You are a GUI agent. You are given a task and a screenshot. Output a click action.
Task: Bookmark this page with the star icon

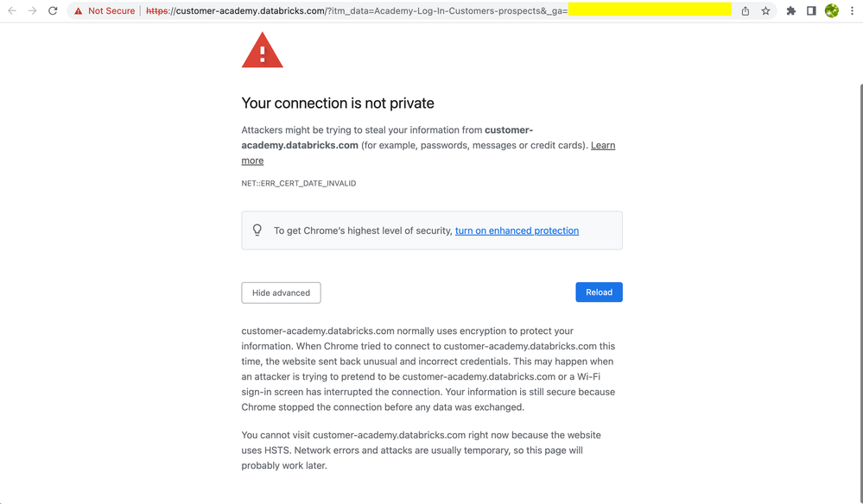click(x=765, y=11)
